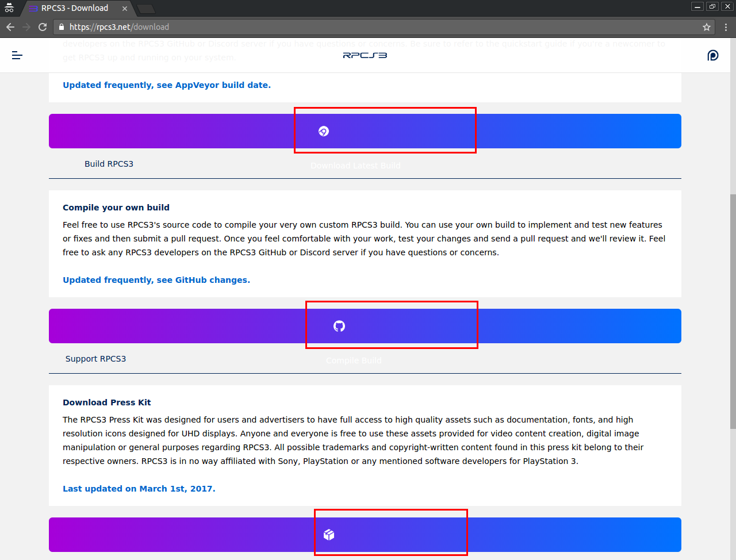Reload the RPCS3 download page
736x560 pixels.
click(x=43, y=27)
